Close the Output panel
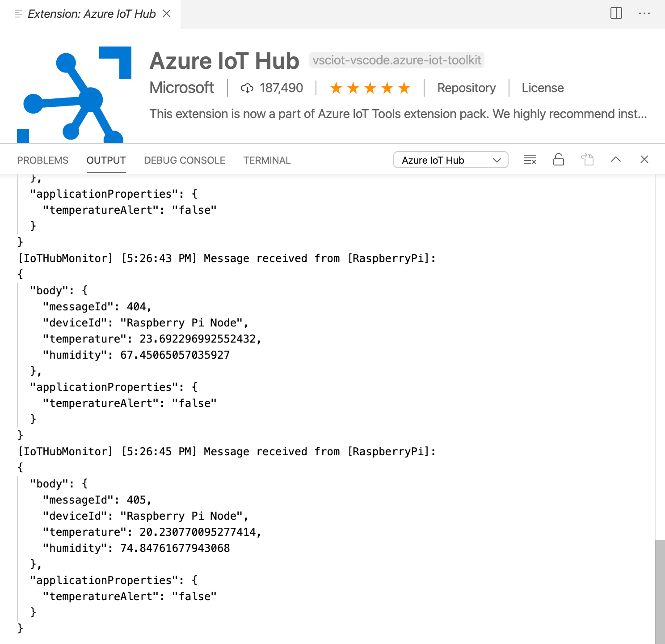 [x=644, y=160]
